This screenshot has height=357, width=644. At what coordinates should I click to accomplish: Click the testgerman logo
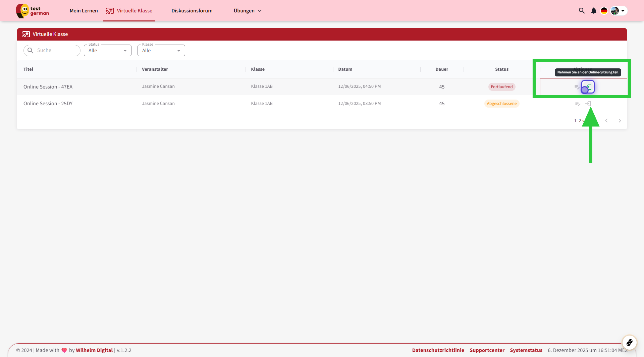(33, 11)
